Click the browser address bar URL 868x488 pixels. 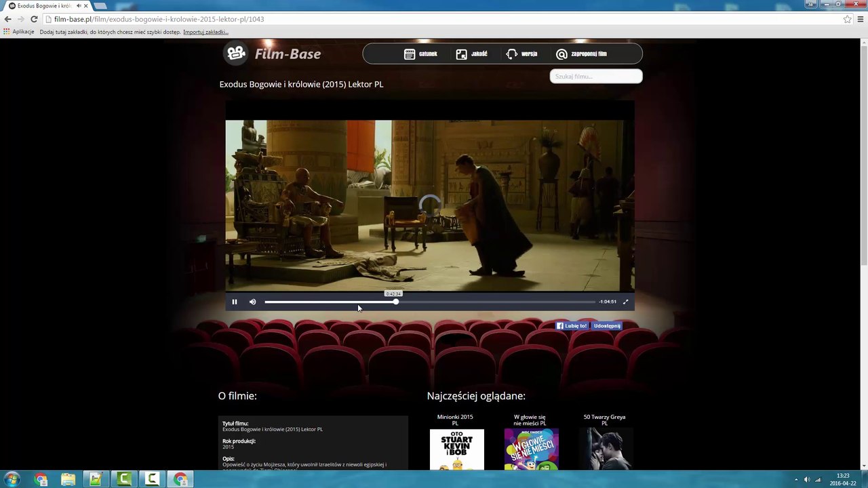[x=159, y=19]
